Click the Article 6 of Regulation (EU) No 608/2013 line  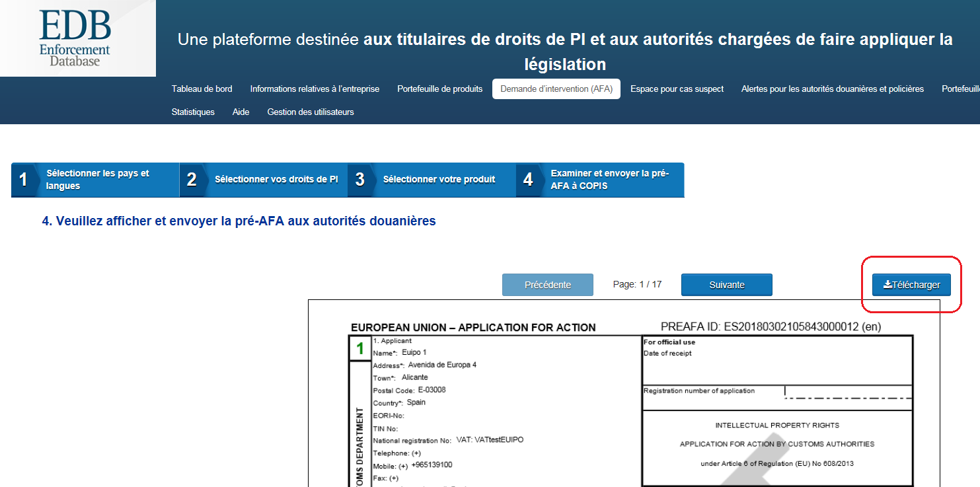coord(777,464)
